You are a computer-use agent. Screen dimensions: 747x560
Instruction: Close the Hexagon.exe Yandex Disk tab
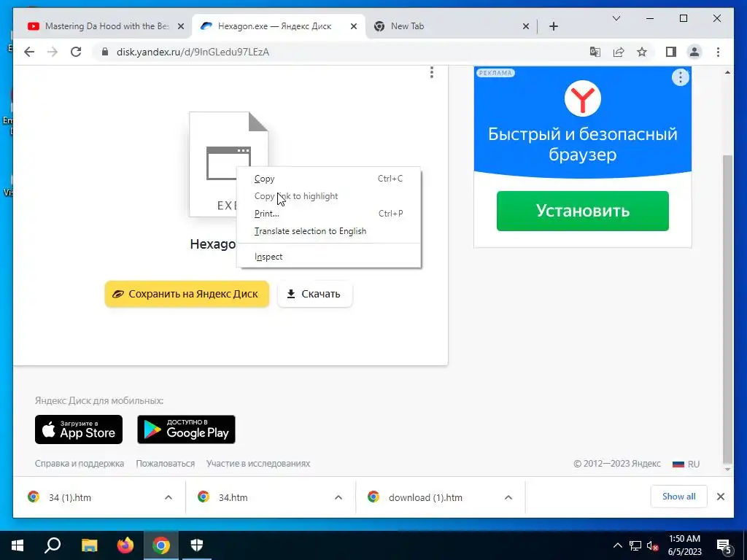point(354,27)
